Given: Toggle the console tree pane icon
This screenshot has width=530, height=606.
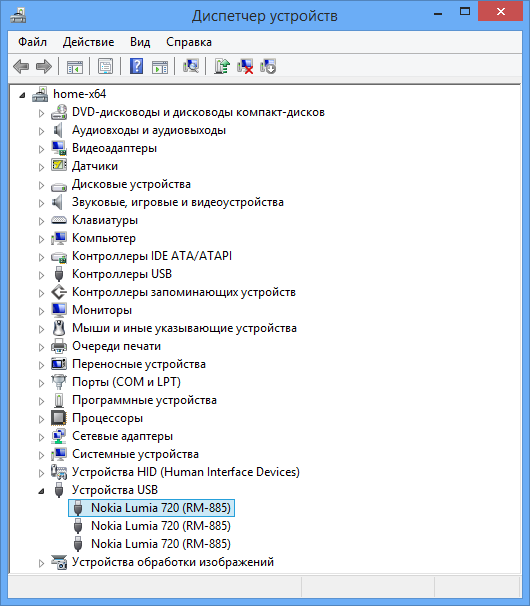Looking at the screenshot, I should click(75, 66).
